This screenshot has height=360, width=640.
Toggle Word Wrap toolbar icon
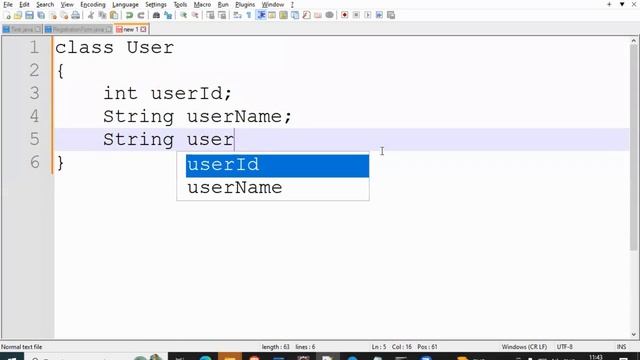click(237, 16)
